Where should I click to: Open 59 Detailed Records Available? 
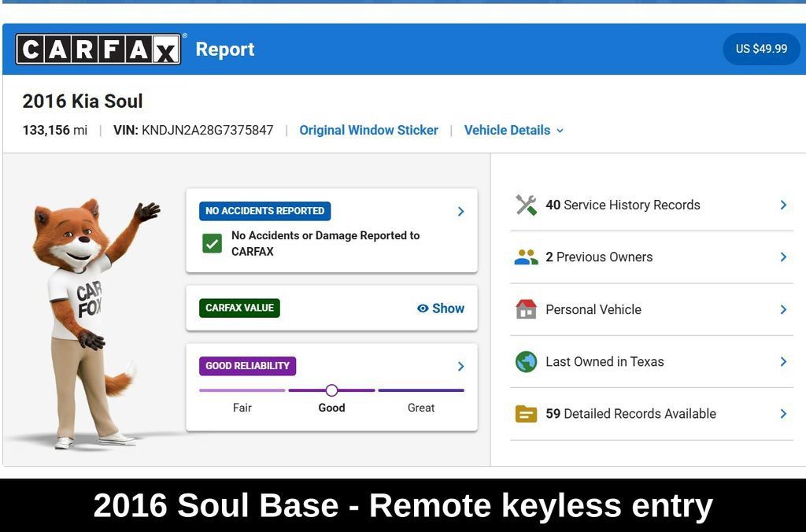point(651,414)
